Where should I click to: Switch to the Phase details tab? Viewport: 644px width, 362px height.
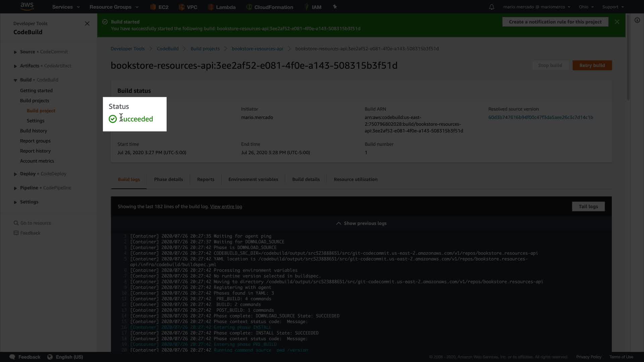tap(168, 179)
